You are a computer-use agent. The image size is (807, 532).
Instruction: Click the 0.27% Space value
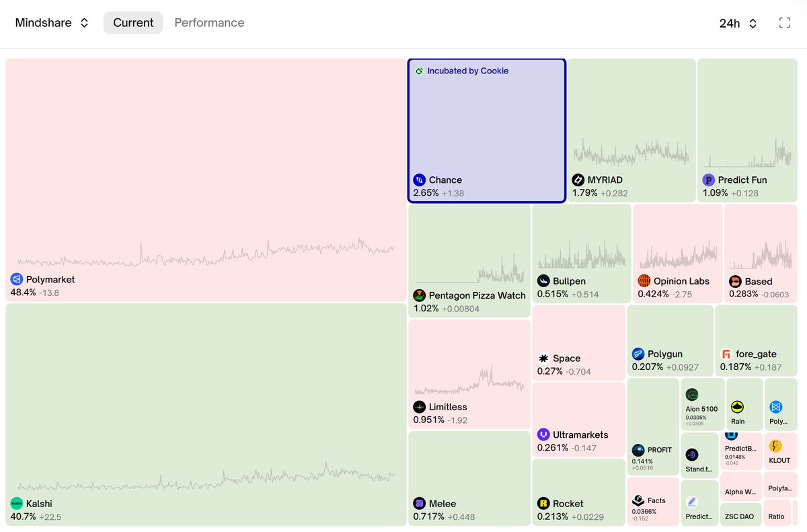550,372
